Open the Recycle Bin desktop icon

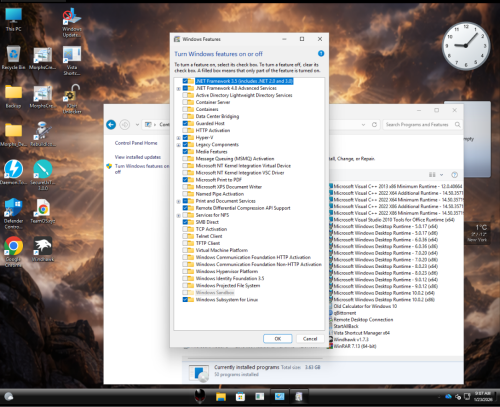click(x=13, y=57)
